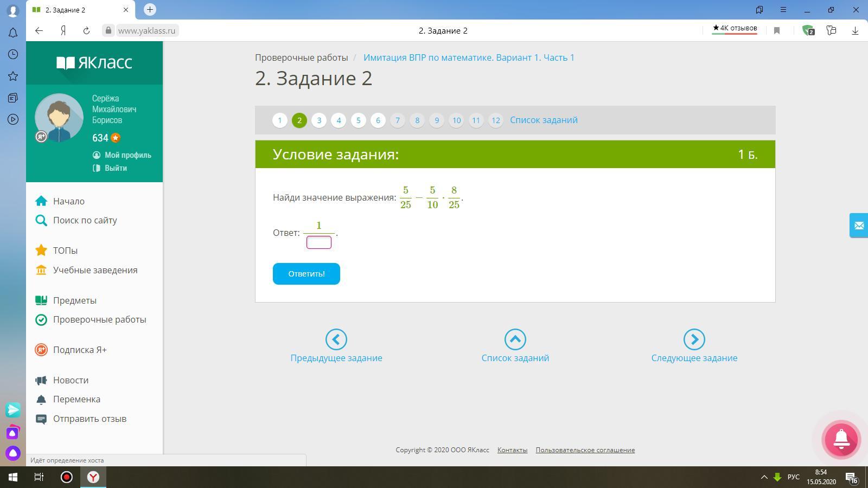
Task: Go to task number 12
Action: 495,120
